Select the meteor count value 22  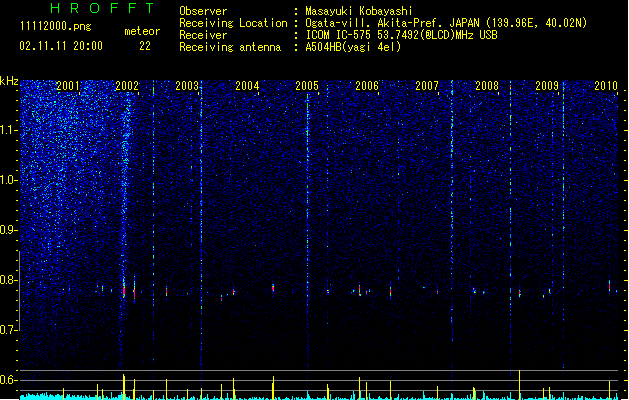[145, 46]
